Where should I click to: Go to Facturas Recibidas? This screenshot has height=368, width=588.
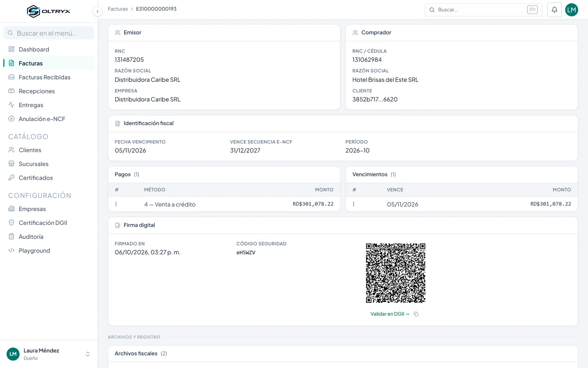click(49, 77)
